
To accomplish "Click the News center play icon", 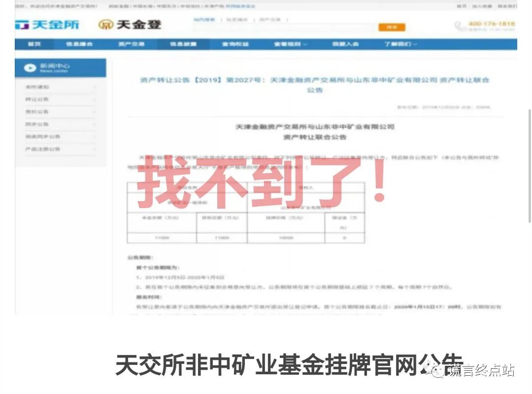I will (30, 68).
